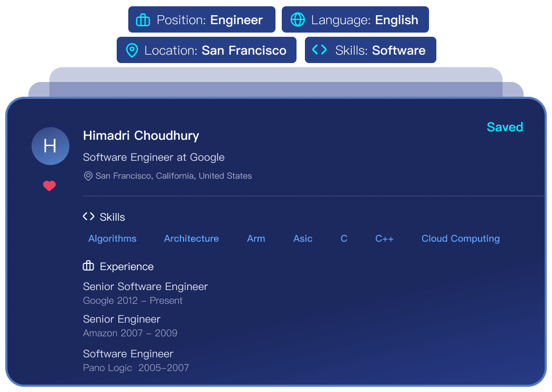Click the map pin icon in Location filter
Image resolution: width=552 pixels, height=392 pixels.
[132, 50]
